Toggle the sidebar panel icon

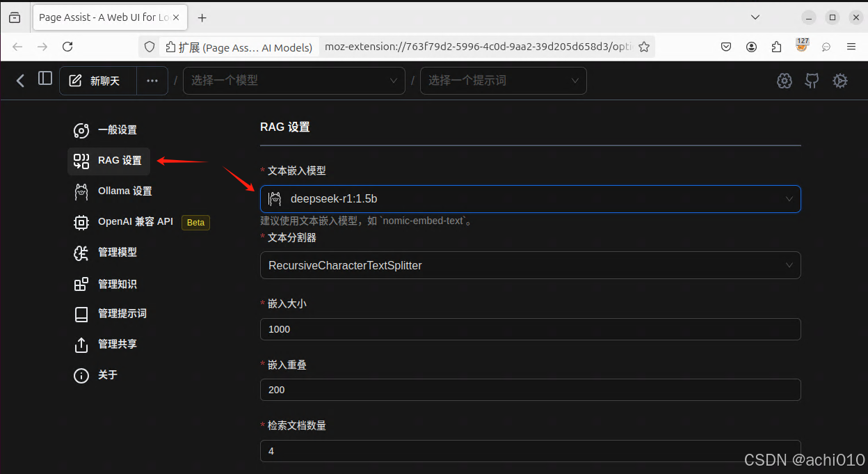(45, 79)
